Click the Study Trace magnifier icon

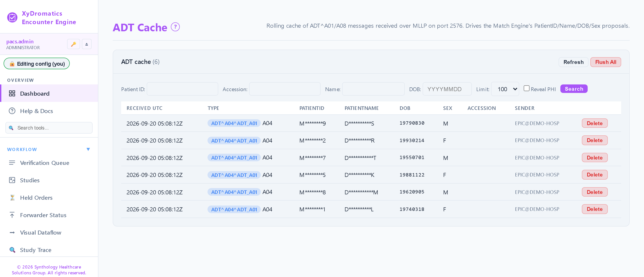12,250
